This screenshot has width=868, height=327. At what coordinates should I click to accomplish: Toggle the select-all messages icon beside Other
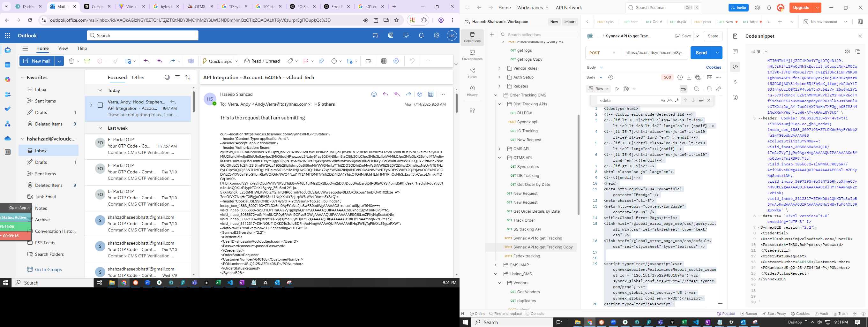click(x=167, y=77)
